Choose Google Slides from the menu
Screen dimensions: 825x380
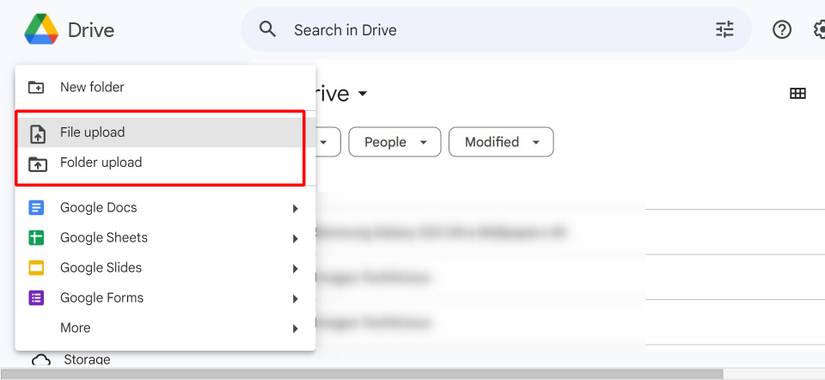pos(165,267)
